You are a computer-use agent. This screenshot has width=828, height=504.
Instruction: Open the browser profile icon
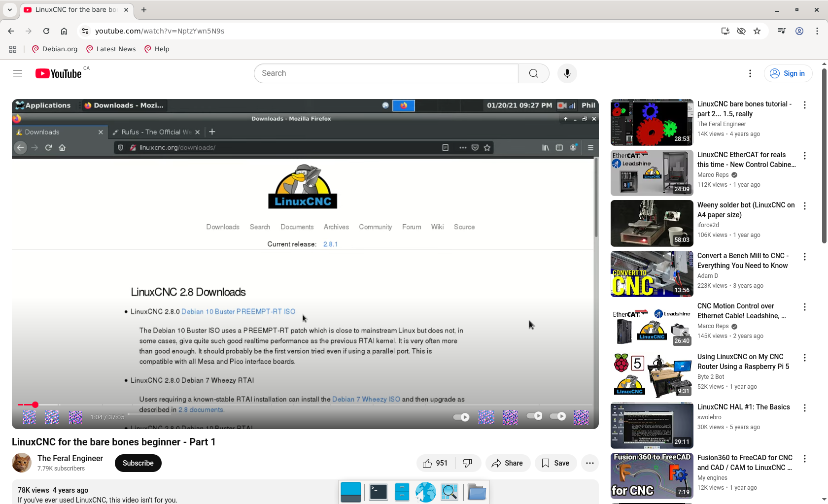(799, 31)
